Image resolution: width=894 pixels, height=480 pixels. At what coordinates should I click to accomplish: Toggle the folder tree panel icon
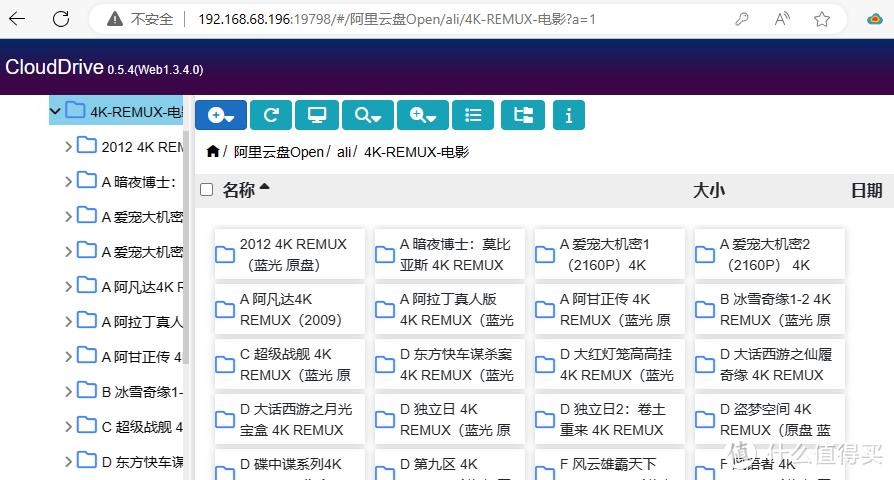click(x=523, y=116)
